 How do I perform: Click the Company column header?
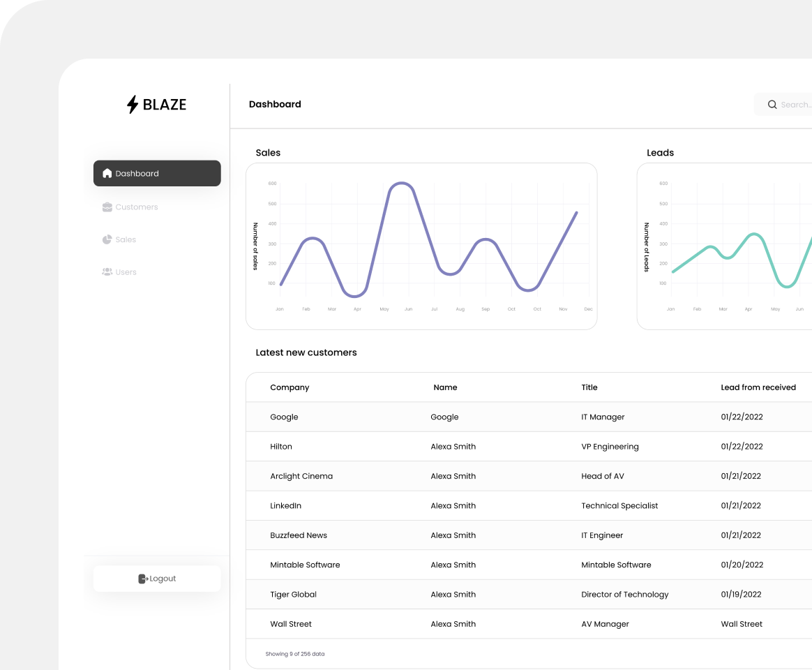pos(290,387)
